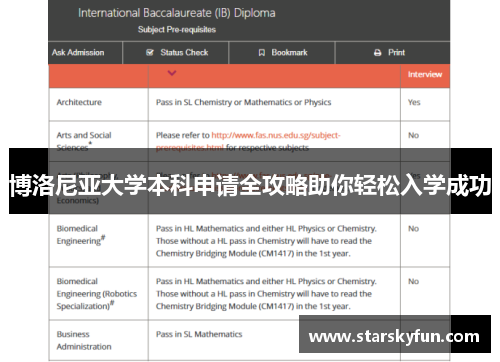Click the 'Yes' interview value for Architecture
500x362 pixels.
coord(414,102)
